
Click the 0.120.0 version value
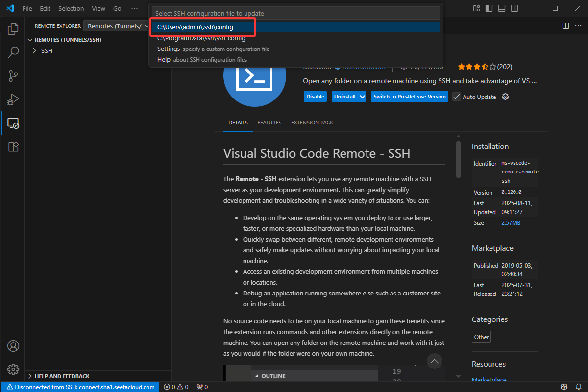click(x=511, y=192)
